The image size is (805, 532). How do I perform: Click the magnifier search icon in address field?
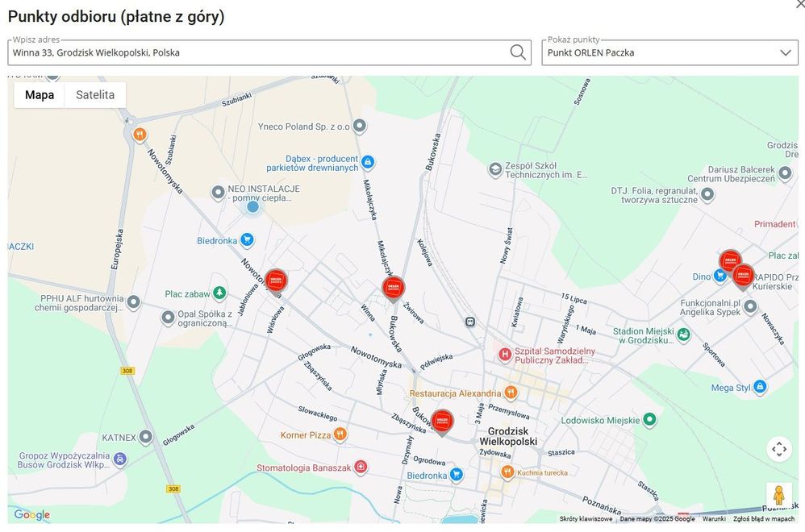518,52
